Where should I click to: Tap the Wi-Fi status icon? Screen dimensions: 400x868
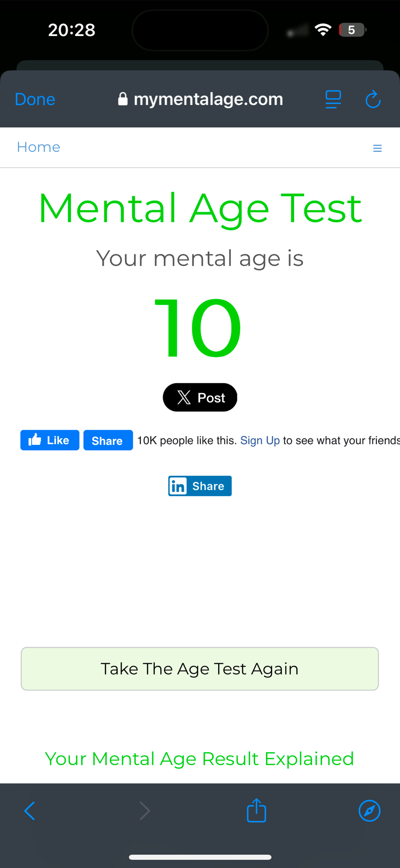[x=323, y=30]
